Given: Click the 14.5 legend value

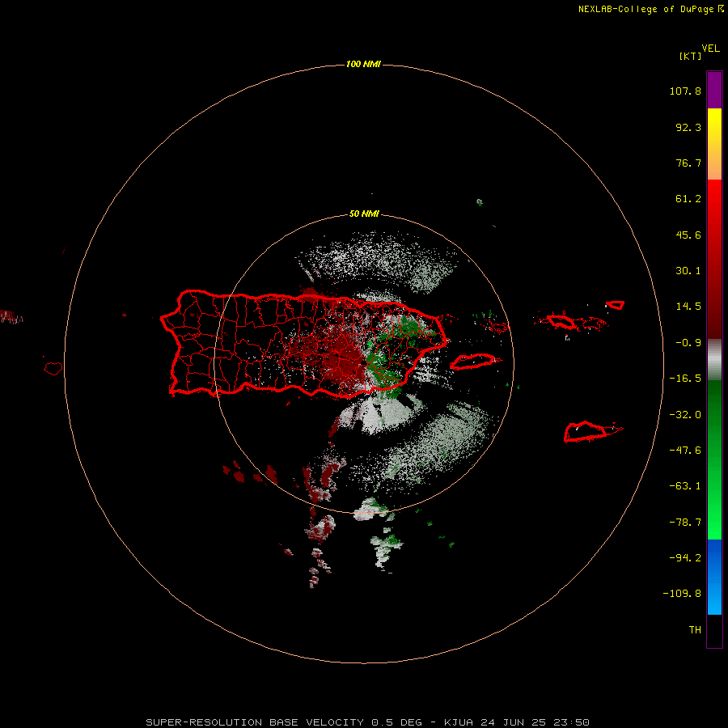Looking at the screenshot, I should coord(688,307).
